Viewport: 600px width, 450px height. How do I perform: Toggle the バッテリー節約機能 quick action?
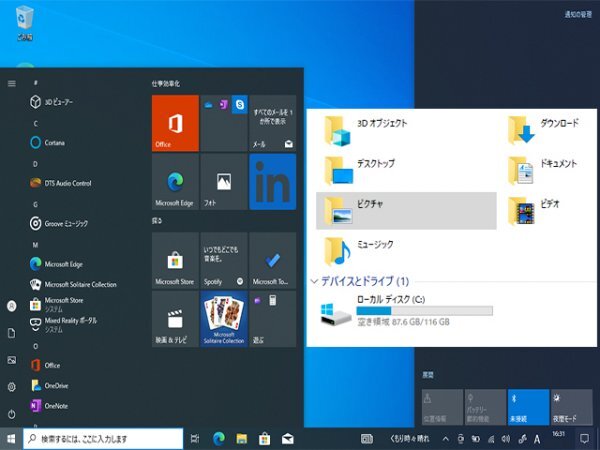(485, 407)
